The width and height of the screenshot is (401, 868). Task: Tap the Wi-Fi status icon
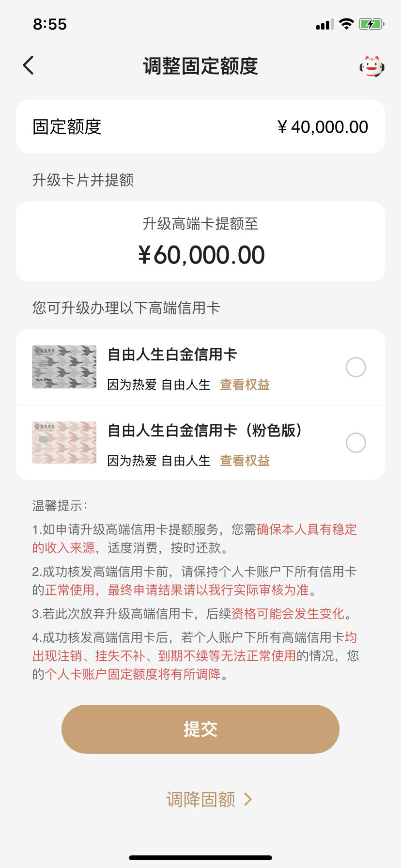click(346, 24)
